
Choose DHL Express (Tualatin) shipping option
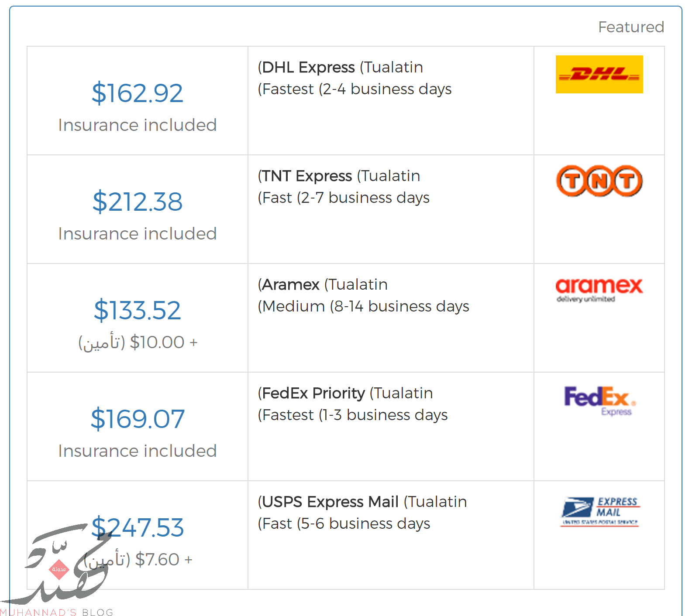click(341, 67)
